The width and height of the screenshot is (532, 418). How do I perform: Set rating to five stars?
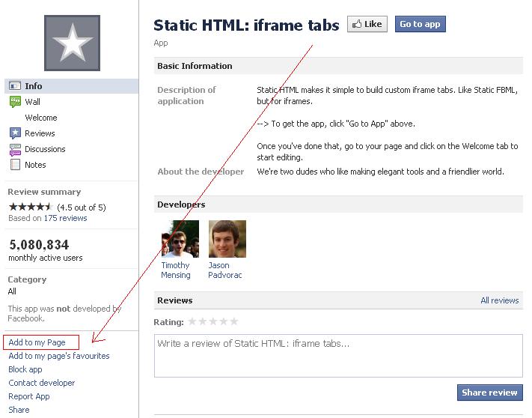(x=234, y=321)
